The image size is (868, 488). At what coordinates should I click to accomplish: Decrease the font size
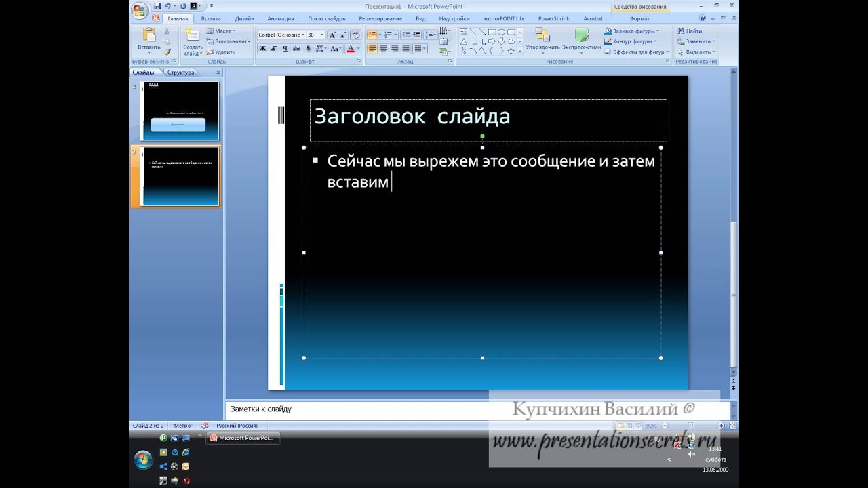[343, 35]
